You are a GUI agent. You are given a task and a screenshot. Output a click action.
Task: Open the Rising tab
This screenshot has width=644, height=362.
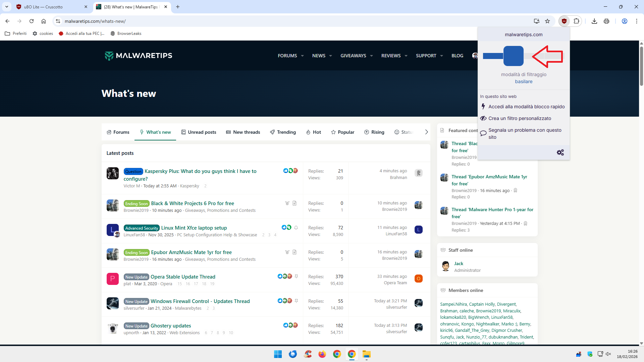[374, 132]
